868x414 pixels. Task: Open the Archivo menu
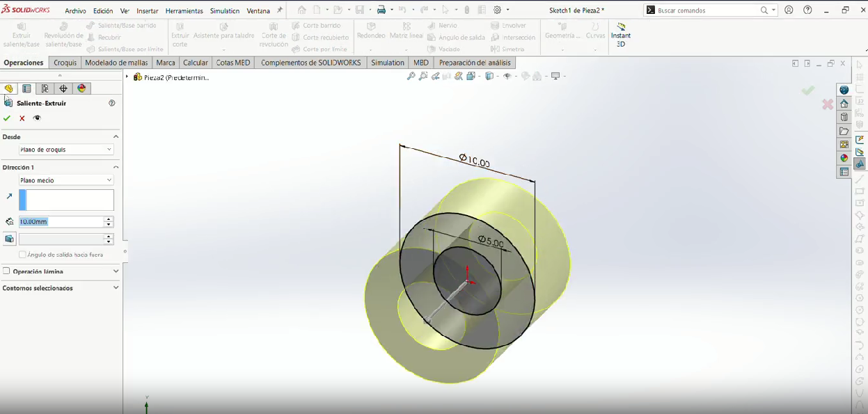[x=75, y=11]
